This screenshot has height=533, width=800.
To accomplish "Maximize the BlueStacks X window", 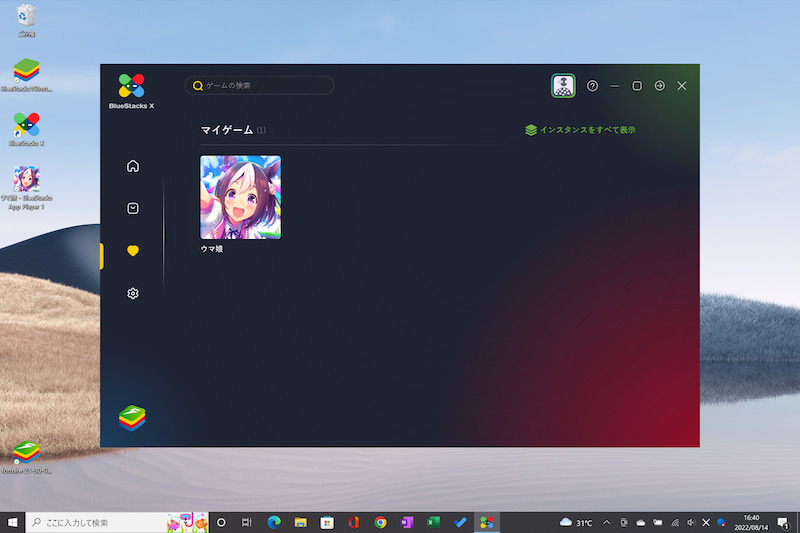I will (637, 86).
